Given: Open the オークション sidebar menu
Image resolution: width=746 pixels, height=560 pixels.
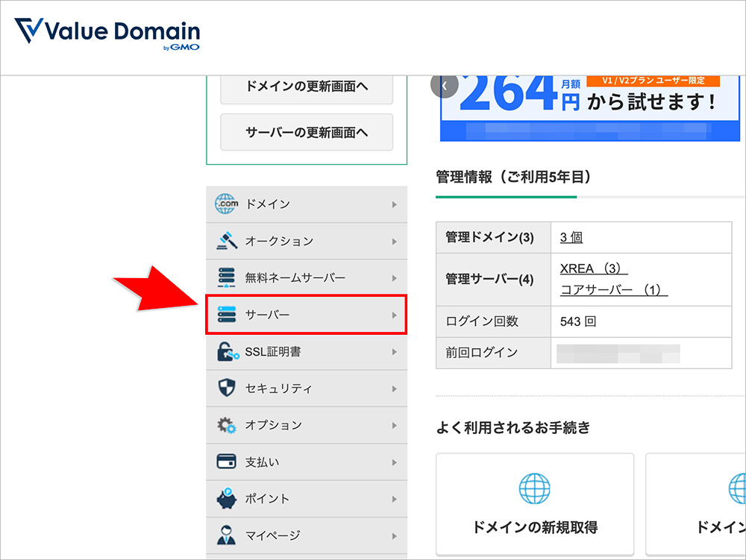Looking at the screenshot, I should click(307, 241).
